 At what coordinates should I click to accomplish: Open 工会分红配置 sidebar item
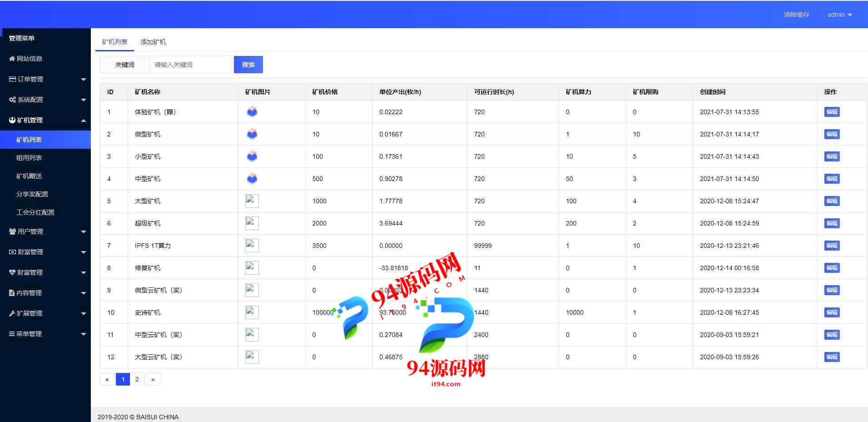[x=45, y=212]
